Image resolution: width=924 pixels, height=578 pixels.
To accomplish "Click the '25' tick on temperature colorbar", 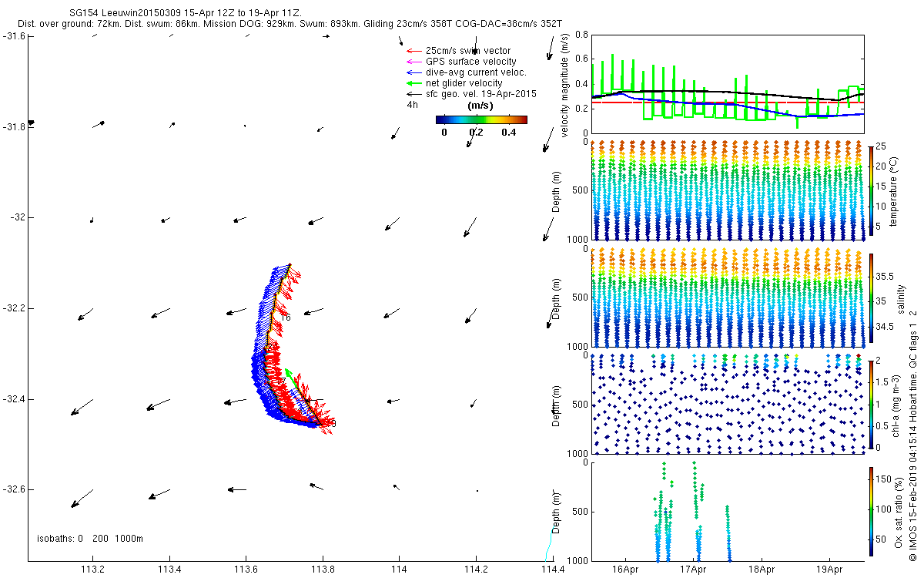I will [x=882, y=146].
